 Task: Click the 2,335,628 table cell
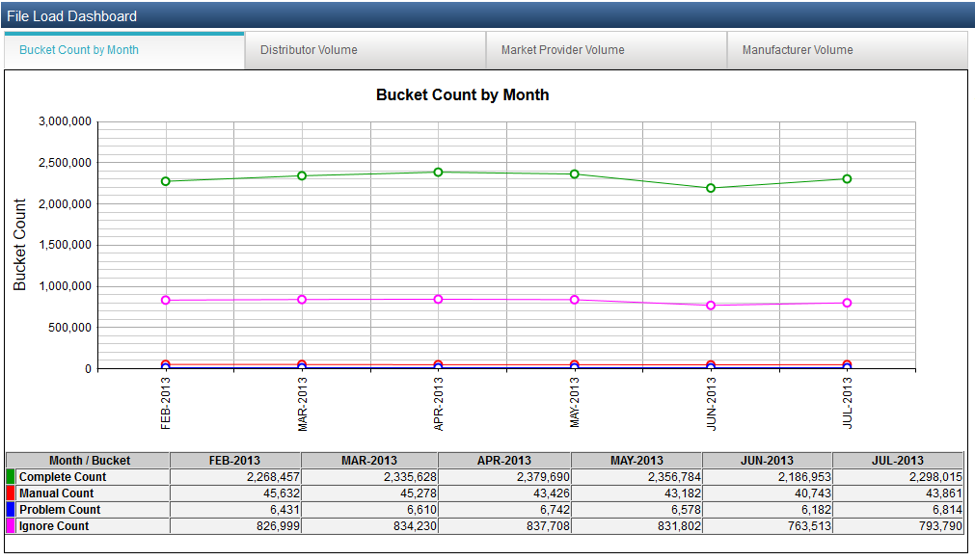[369, 477]
